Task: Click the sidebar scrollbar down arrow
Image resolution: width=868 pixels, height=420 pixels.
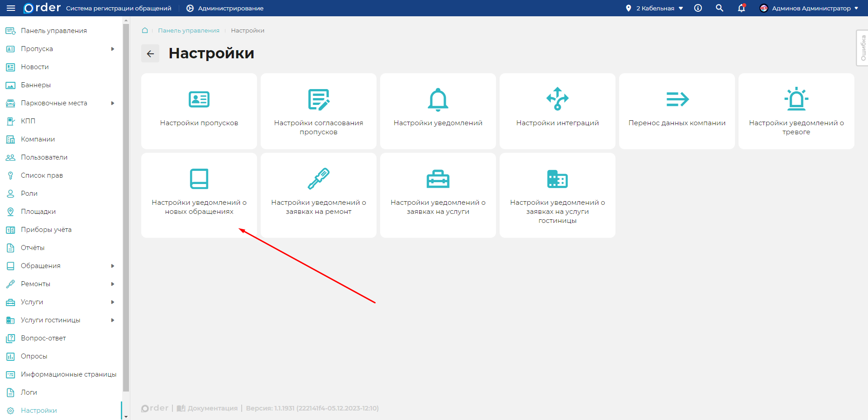Action: click(x=126, y=416)
